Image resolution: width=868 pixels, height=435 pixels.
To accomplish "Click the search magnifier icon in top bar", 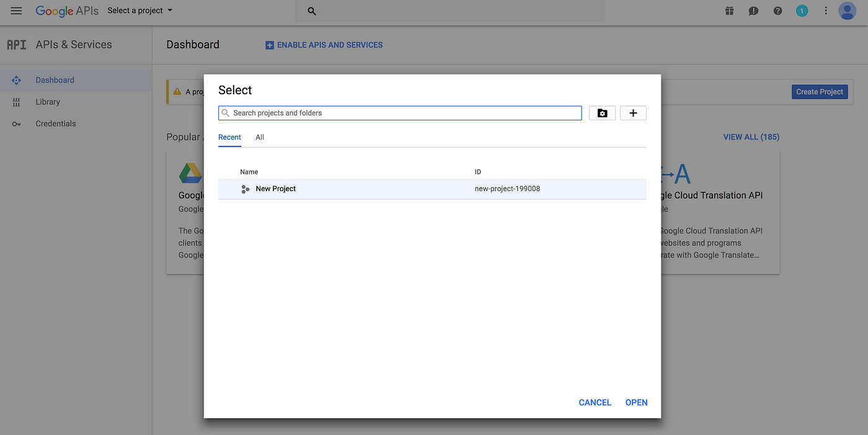I will [312, 11].
